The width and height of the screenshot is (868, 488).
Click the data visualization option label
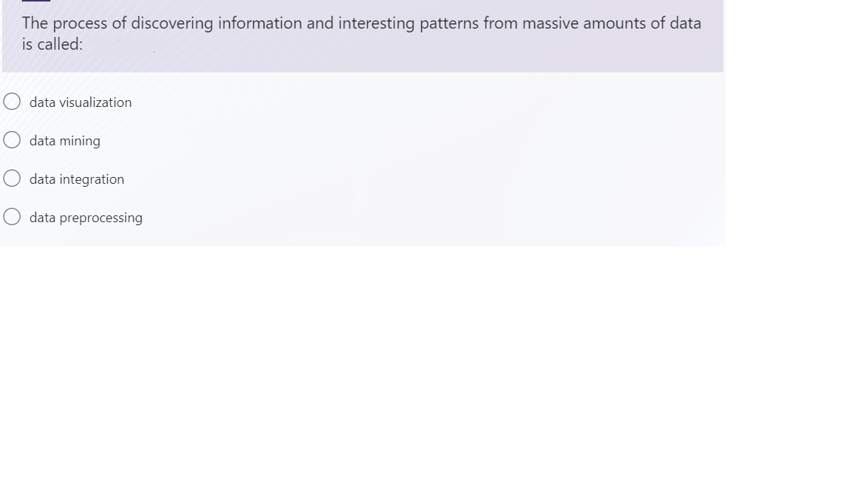(x=80, y=102)
